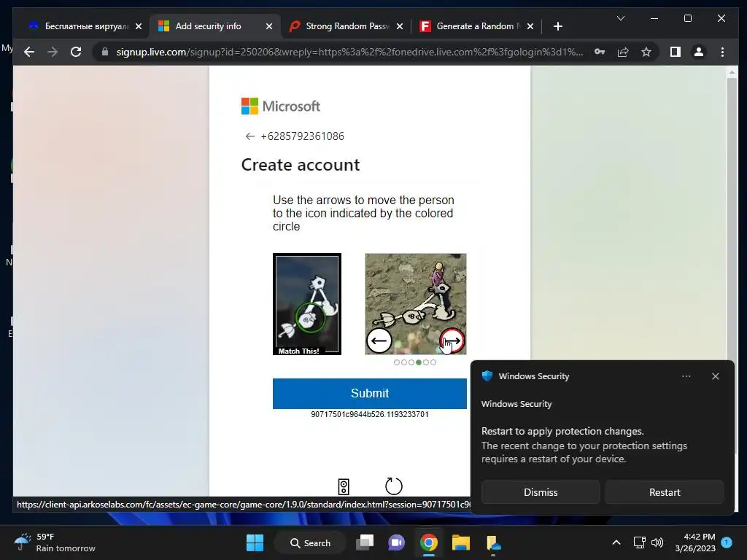Open Windows Security notification options ellipsis

point(686,376)
